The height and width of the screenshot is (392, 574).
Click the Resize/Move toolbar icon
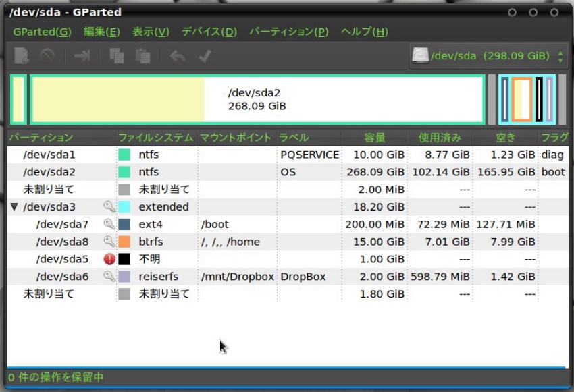[x=82, y=56]
